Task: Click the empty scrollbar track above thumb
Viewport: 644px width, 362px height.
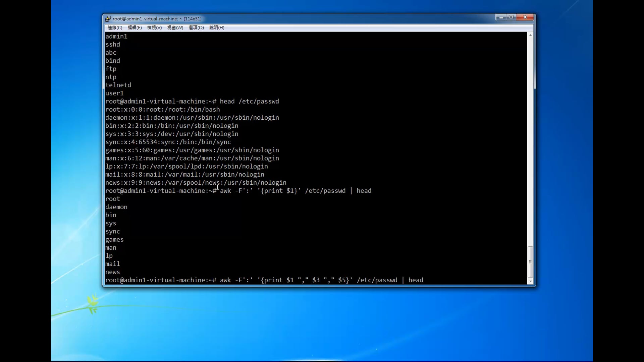Action: point(530,151)
